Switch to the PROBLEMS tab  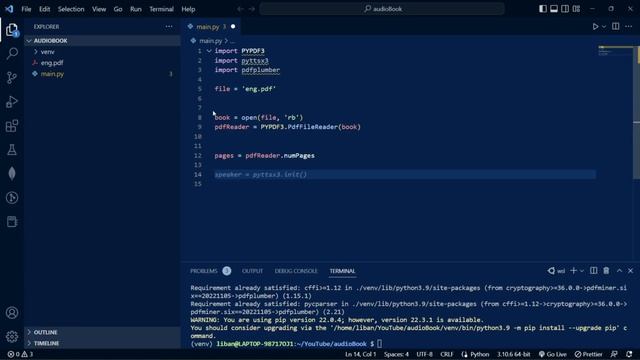coord(210,271)
